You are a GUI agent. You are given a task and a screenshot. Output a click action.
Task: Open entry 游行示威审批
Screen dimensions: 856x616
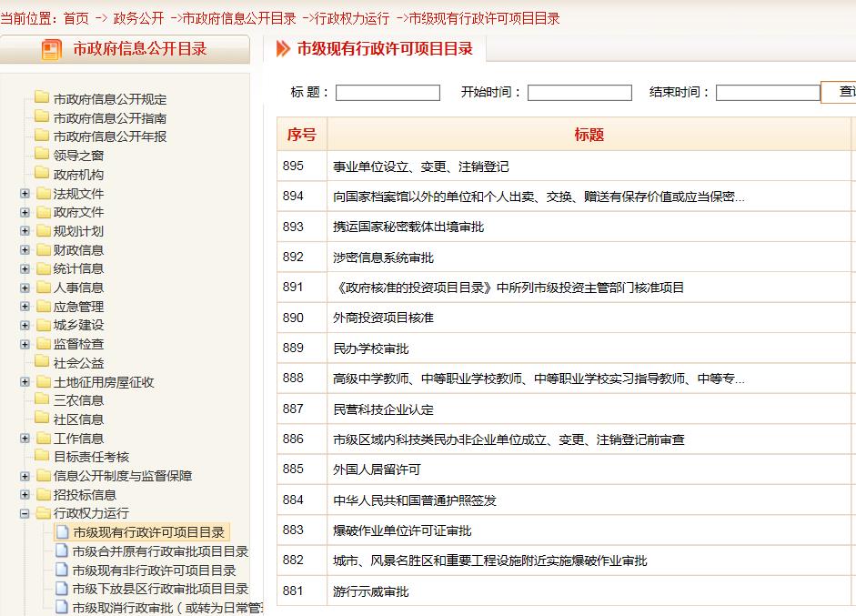[370, 591]
